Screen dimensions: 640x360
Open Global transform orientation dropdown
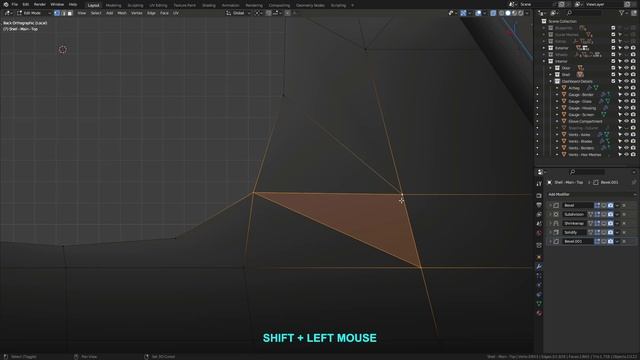[x=237, y=13]
